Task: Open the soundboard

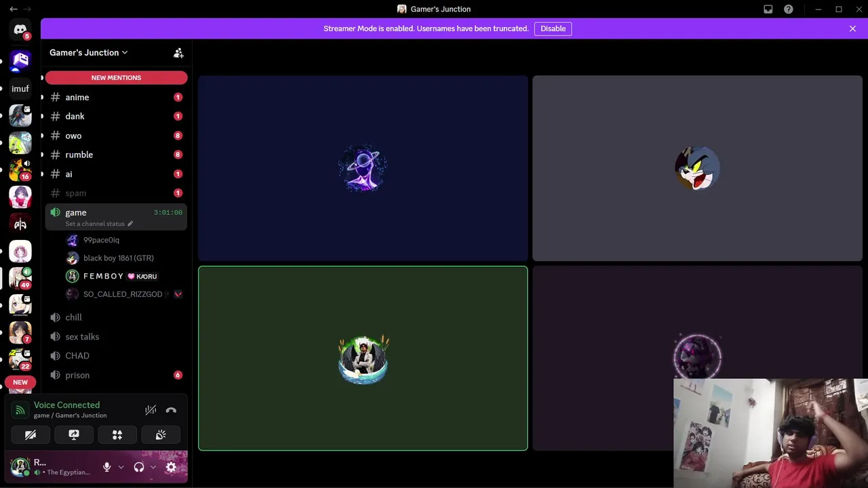Action: point(161,434)
